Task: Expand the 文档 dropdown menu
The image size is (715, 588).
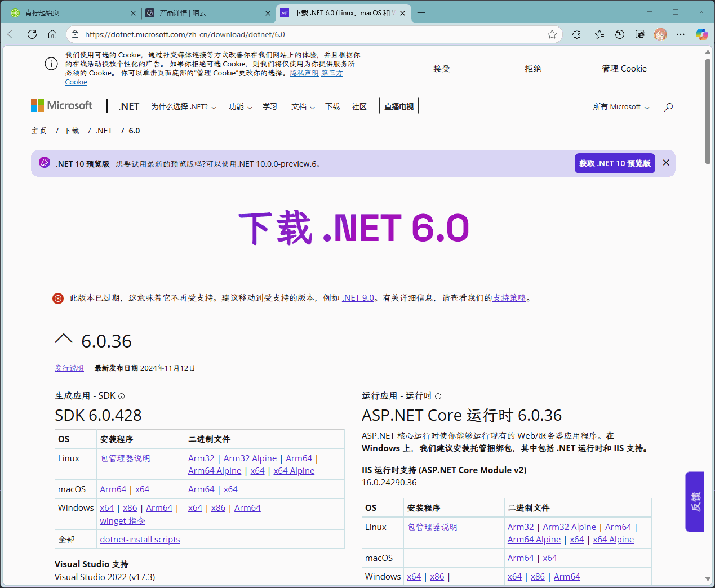Action: pyautogui.click(x=303, y=106)
